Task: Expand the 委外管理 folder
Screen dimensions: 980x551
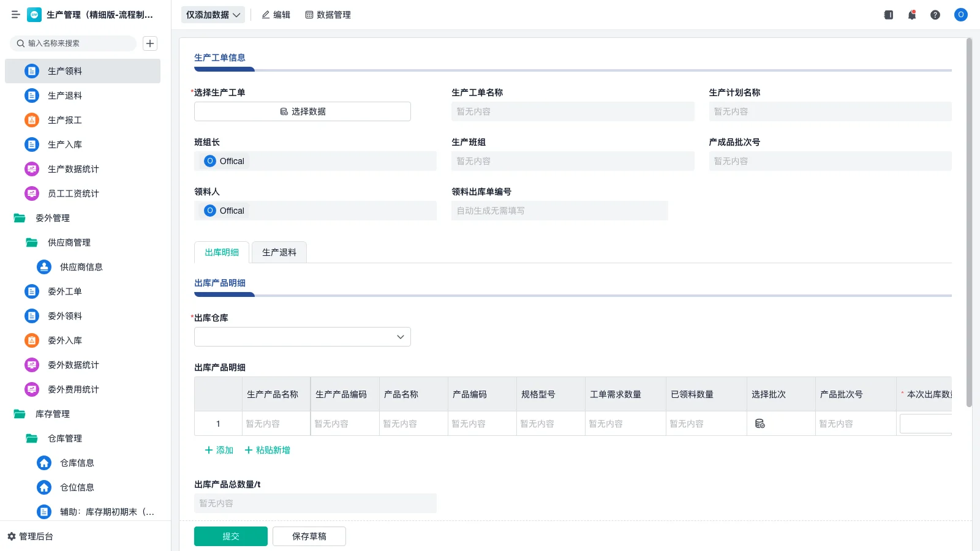Action: coord(53,218)
